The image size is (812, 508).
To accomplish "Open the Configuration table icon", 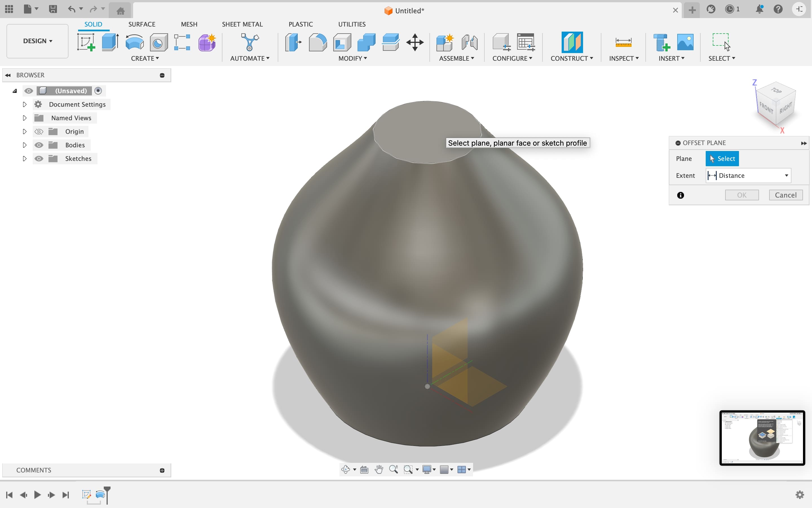I will [526, 42].
